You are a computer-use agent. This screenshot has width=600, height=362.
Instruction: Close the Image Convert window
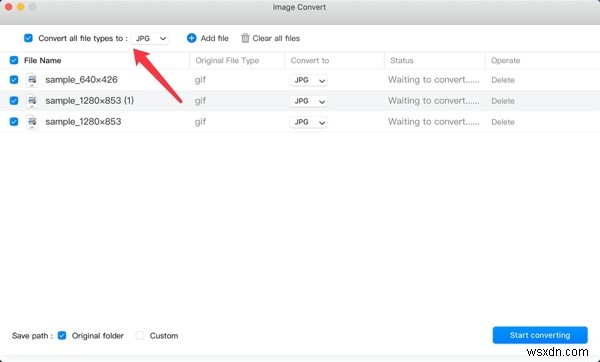click(x=8, y=7)
